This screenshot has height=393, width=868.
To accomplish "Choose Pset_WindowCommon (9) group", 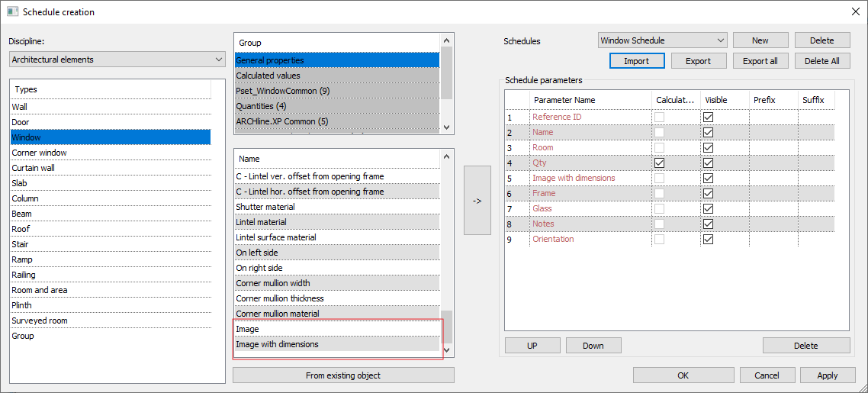I will point(336,91).
